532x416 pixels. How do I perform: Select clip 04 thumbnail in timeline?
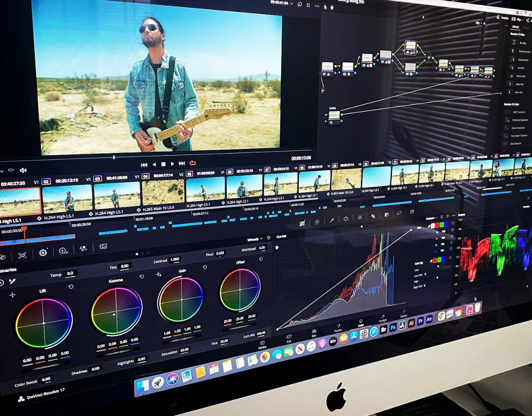click(x=163, y=192)
